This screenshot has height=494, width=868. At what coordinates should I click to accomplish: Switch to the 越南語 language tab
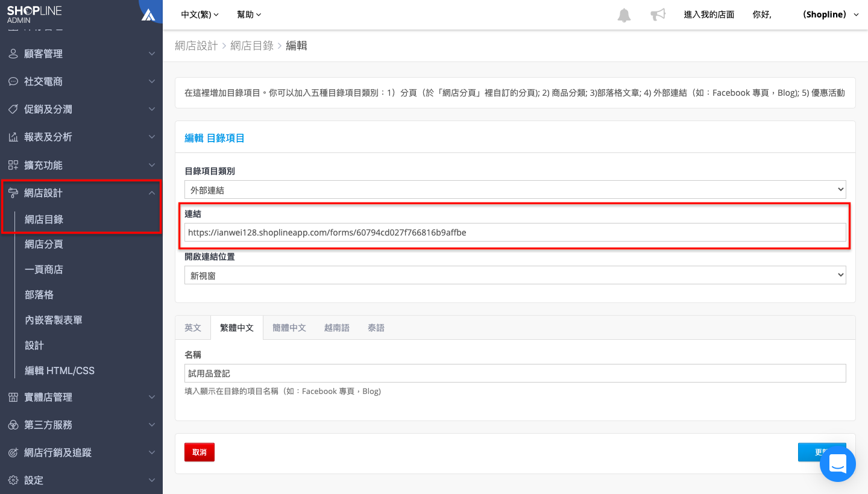tap(337, 328)
